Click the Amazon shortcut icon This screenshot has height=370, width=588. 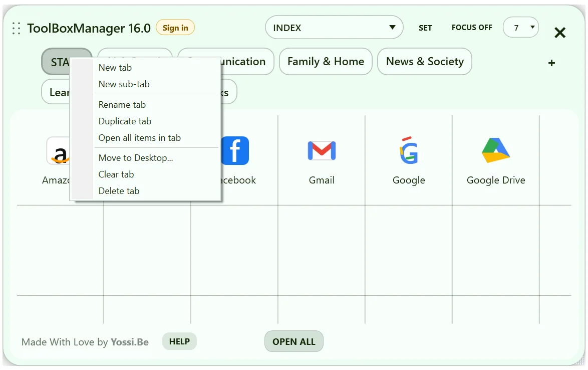pyautogui.click(x=58, y=151)
